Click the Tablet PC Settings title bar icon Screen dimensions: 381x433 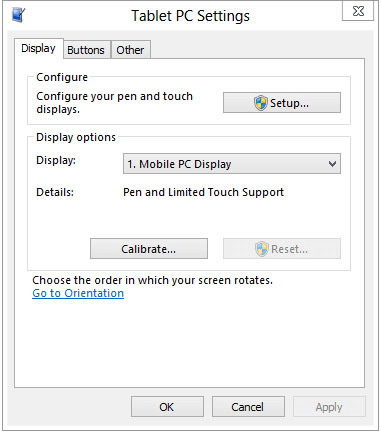pos(18,15)
